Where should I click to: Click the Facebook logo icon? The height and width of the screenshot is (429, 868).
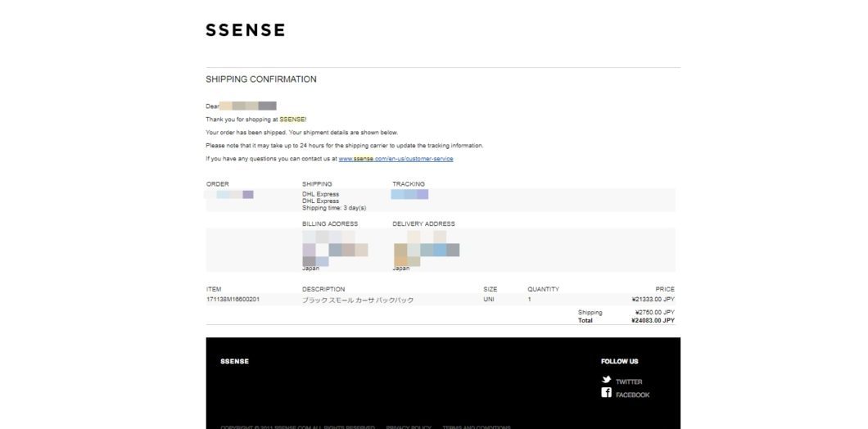(606, 392)
